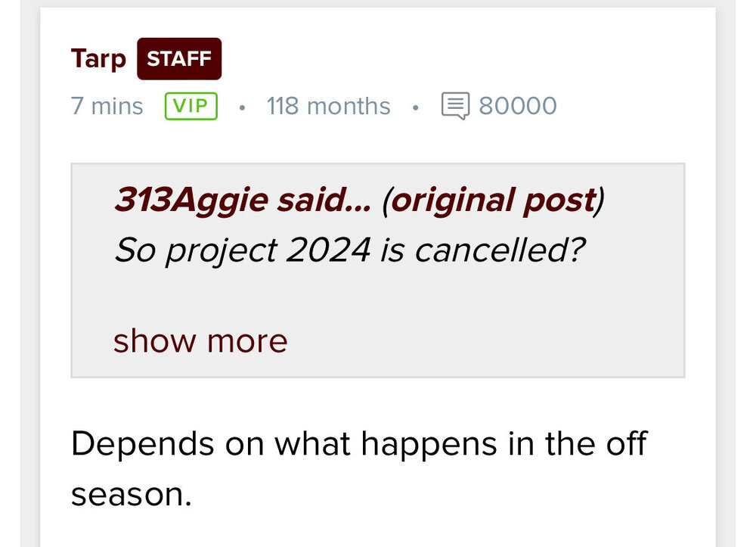
Task: Click the reply text starting with Depends
Action: (358, 444)
